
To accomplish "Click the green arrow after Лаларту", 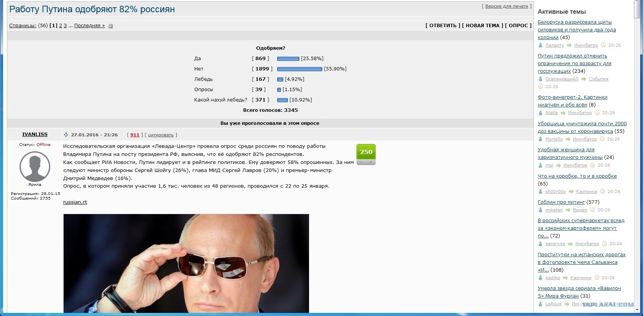I will tap(569, 45).
